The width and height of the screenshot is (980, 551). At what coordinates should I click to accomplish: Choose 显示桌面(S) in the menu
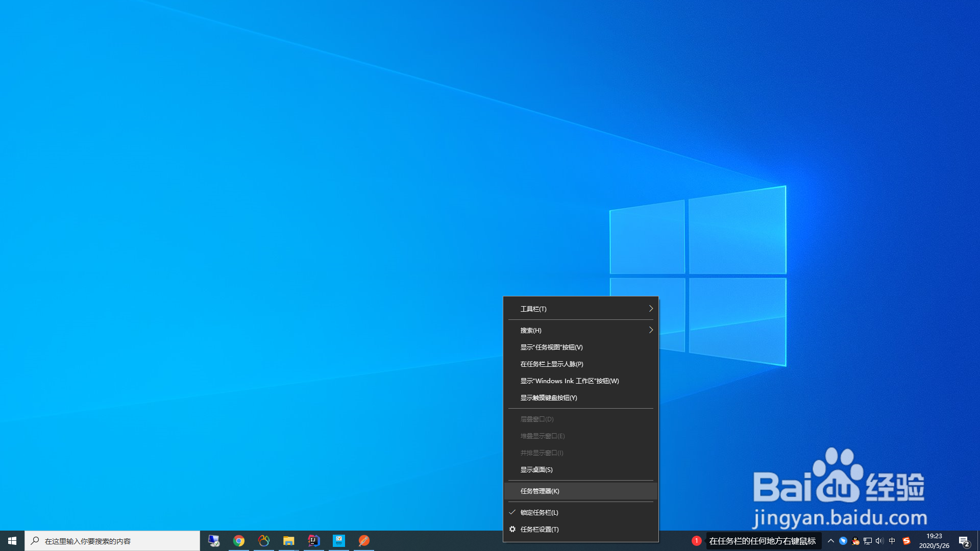(x=535, y=469)
